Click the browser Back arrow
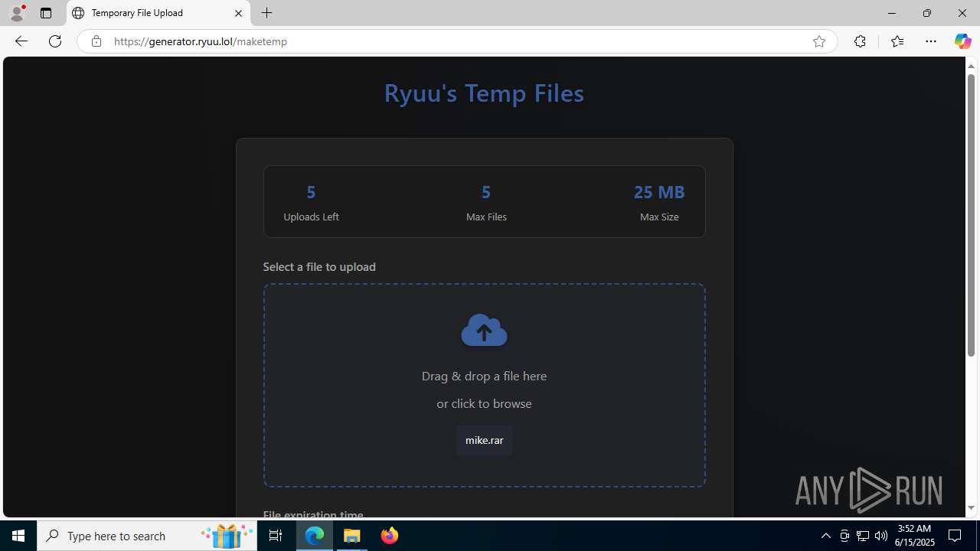The width and height of the screenshot is (980, 551). pyautogui.click(x=21, y=41)
